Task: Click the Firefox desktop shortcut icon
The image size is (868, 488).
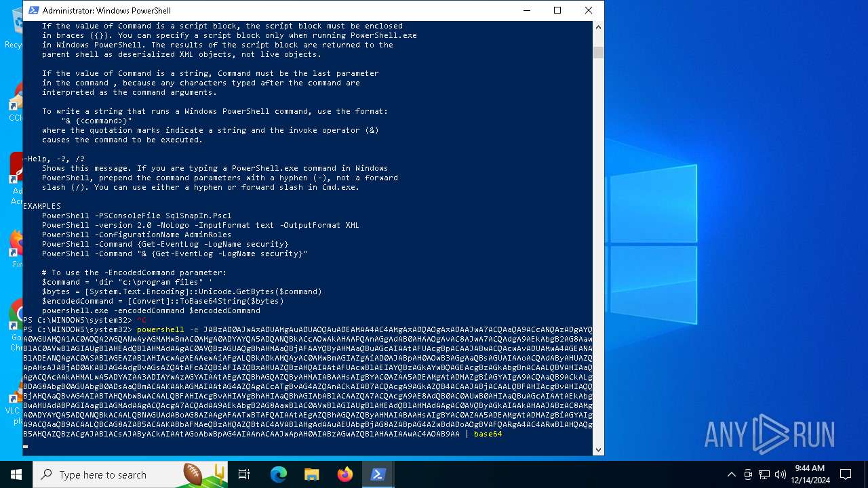Action: tap(16, 243)
